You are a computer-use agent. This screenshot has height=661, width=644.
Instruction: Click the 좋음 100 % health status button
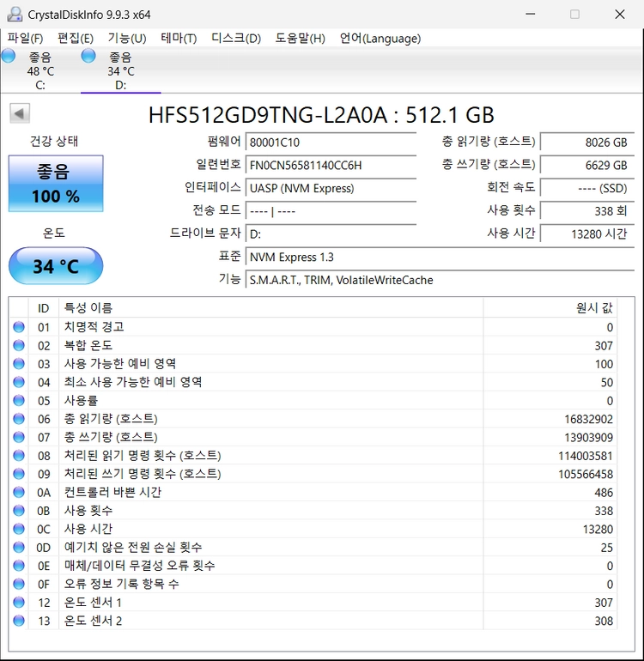[x=56, y=184]
